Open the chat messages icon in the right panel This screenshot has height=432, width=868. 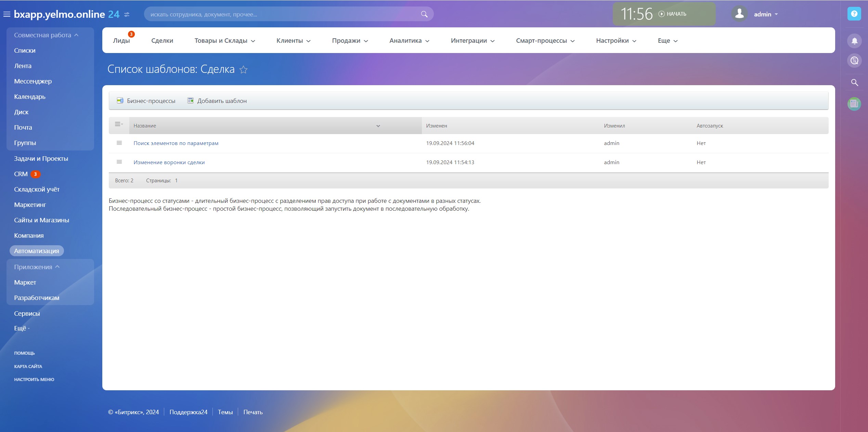(854, 61)
